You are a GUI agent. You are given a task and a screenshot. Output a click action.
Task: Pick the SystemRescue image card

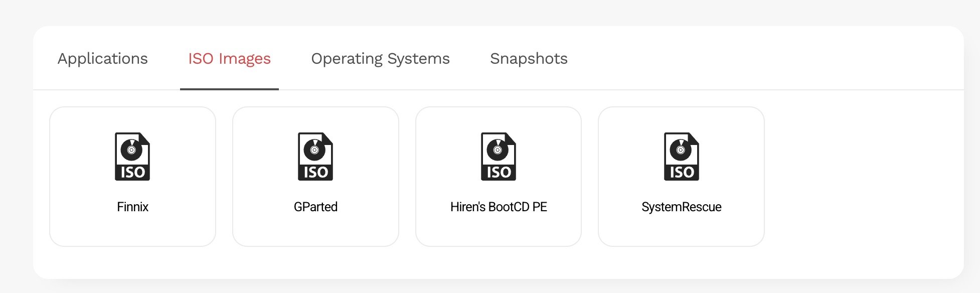(x=681, y=231)
